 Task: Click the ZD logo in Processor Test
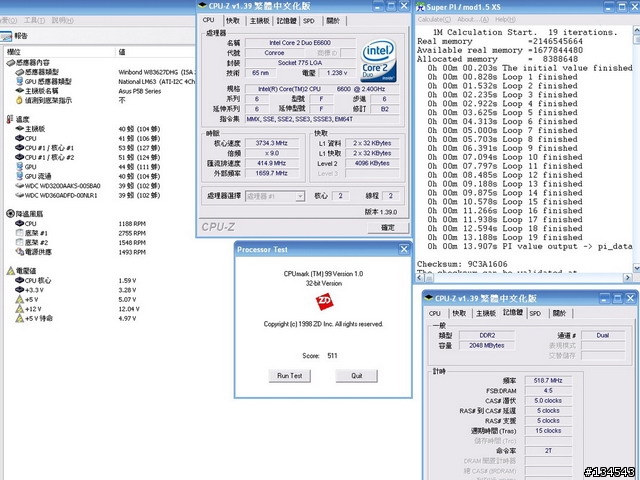coord(324,302)
